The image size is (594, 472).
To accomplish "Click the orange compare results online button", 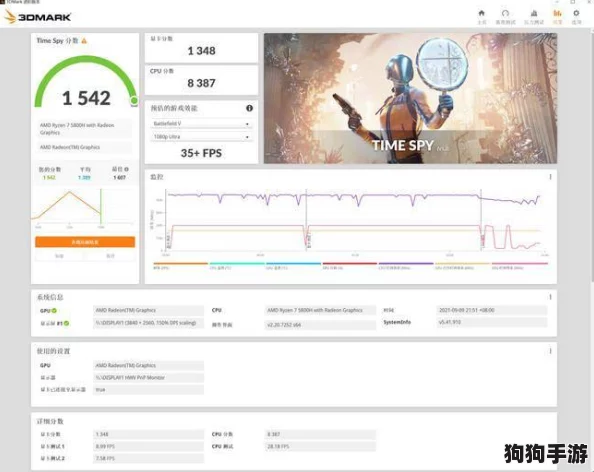I will (85, 242).
